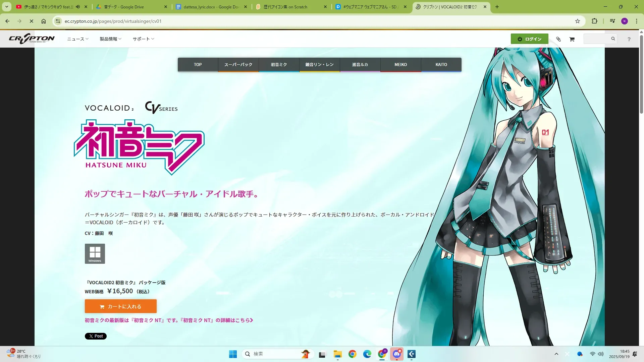The height and width of the screenshot is (362, 644).
Task: Select the MEIKO navigation tab
Action: point(400,64)
